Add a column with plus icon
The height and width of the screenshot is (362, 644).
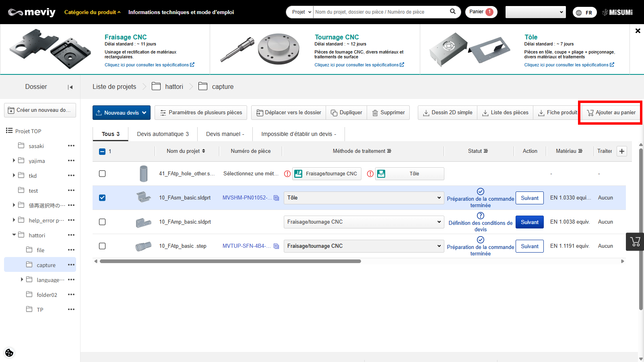click(x=622, y=151)
